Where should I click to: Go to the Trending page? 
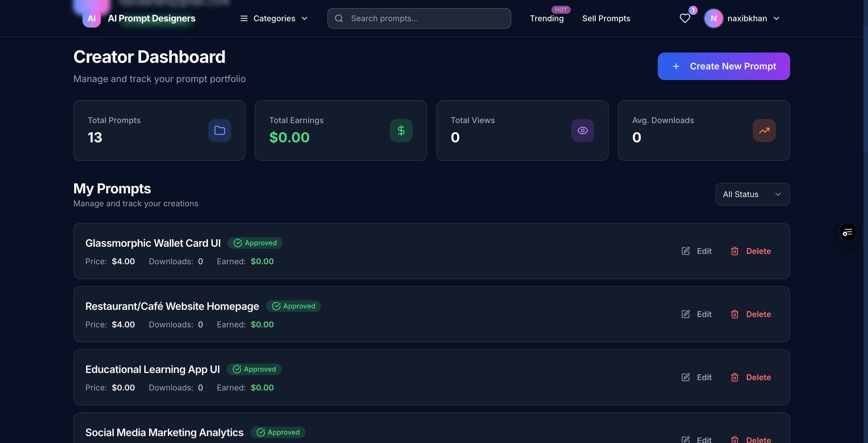(547, 19)
